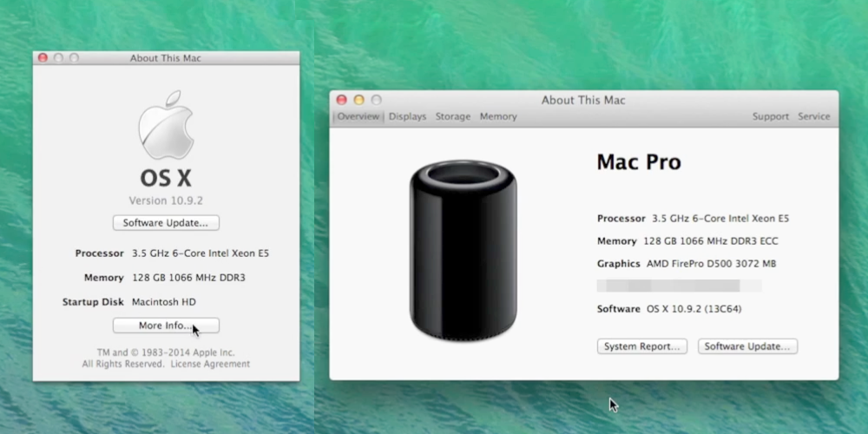Click the Macintosh HD startup disk text
868x434 pixels.
point(164,302)
